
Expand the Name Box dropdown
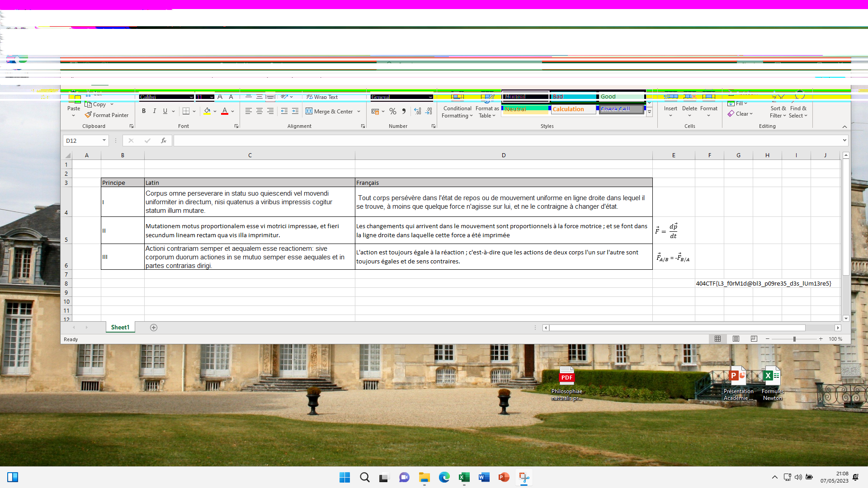(x=104, y=141)
